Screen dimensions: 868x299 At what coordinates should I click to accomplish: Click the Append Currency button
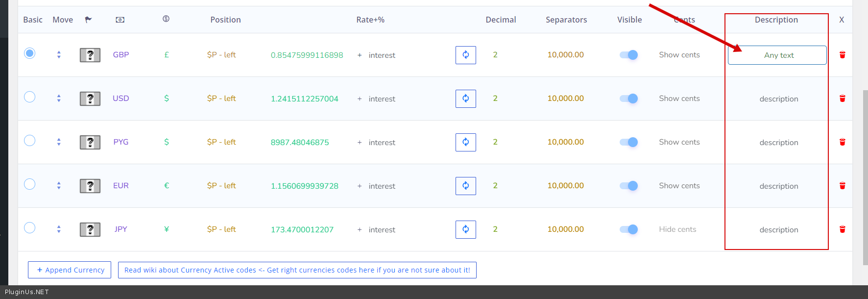[70, 270]
